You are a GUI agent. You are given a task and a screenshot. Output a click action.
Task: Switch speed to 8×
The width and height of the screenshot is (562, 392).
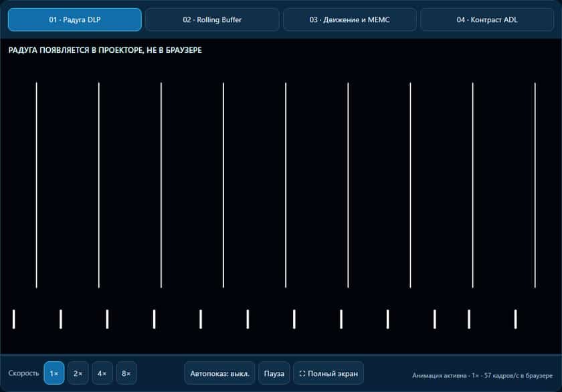click(126, 373)
